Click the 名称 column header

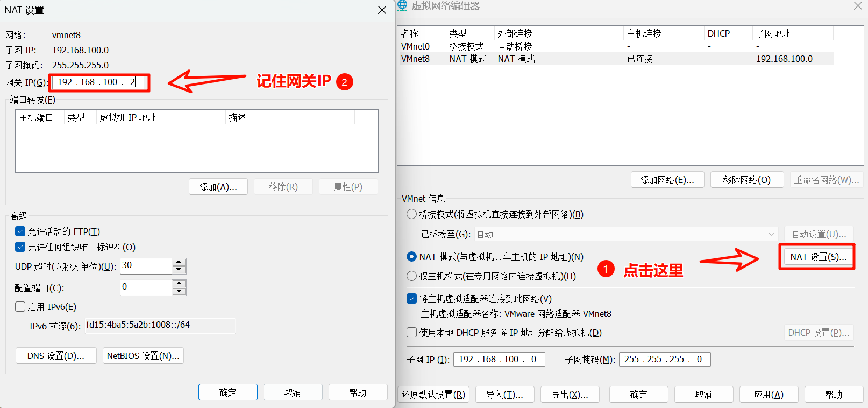[423, 33]
